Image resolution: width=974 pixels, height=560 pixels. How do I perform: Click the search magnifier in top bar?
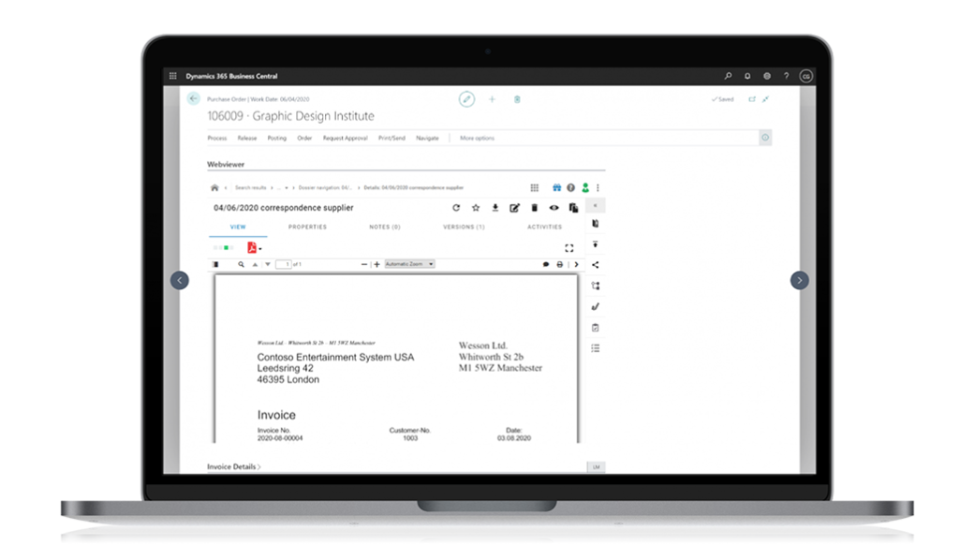[728, 76]
